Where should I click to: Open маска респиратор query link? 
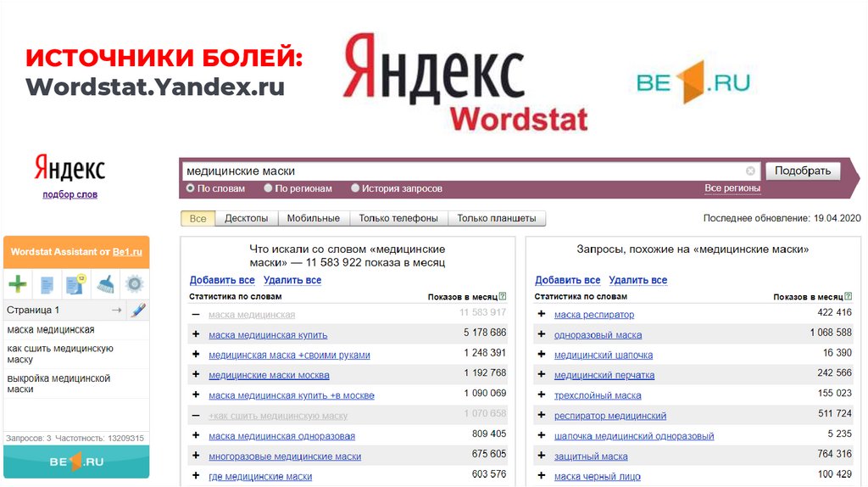pyautogui.click(x=594, y=315)
